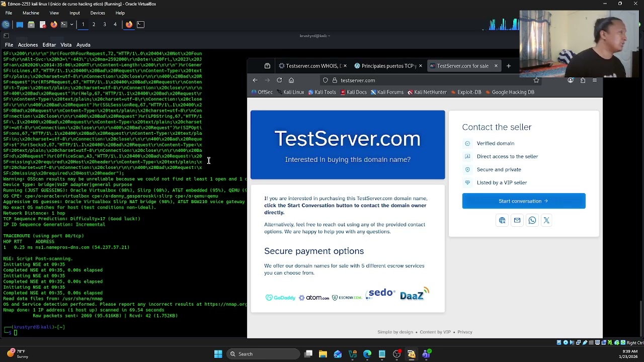Open the terminal's Ayuda menu

pyautogui.click(x=83, y=45)
